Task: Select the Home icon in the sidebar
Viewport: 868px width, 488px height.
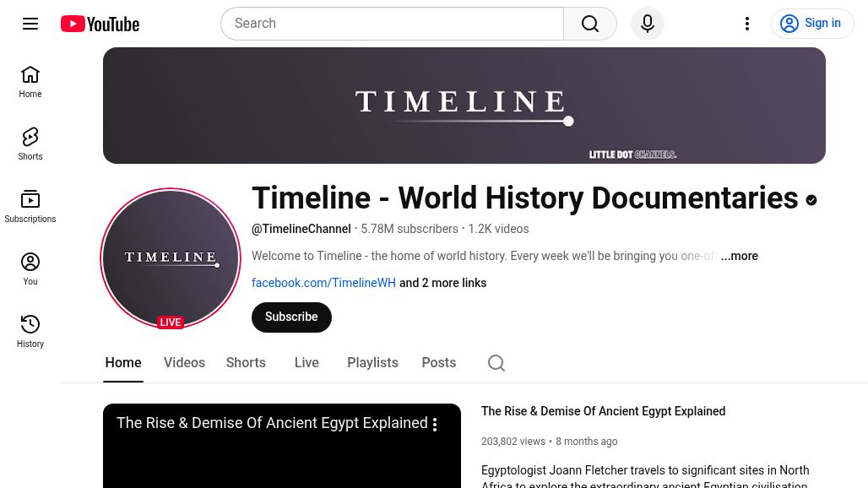Action: (30, 81)
